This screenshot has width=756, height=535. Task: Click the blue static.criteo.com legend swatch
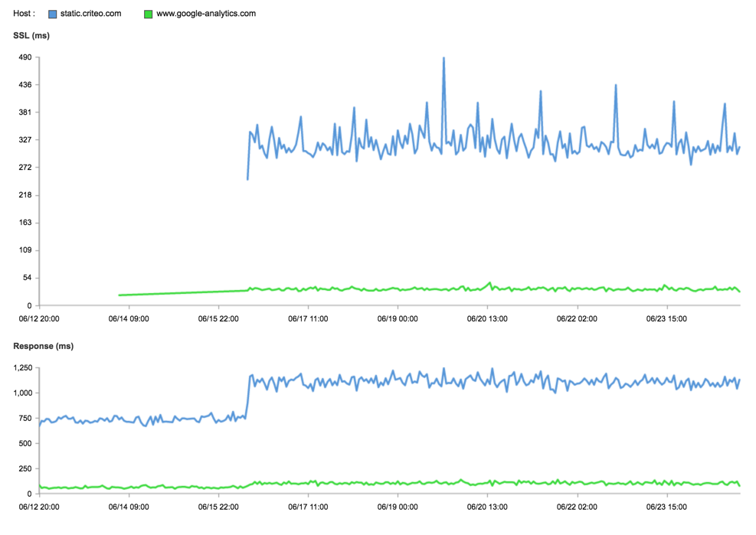click(x=53, y=14)
